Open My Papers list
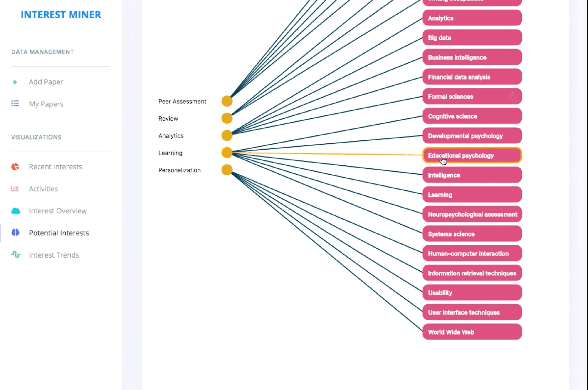588x390 pixels. (x=46, y=104)
